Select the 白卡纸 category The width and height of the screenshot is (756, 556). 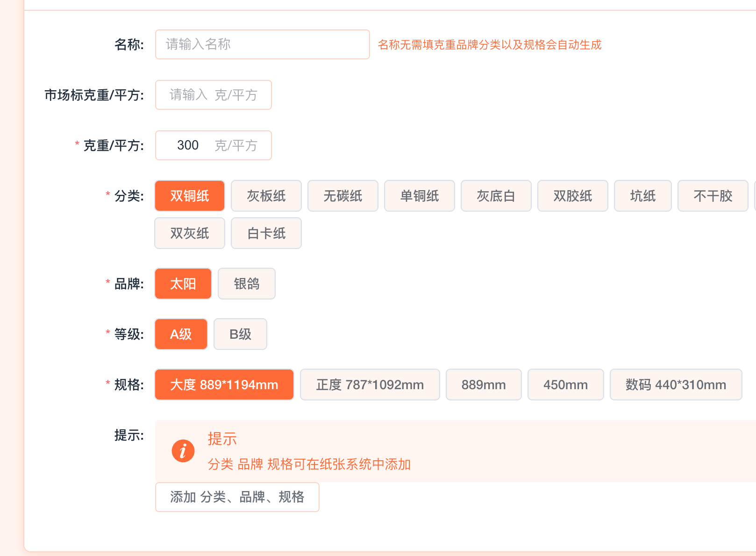point(266,233)
